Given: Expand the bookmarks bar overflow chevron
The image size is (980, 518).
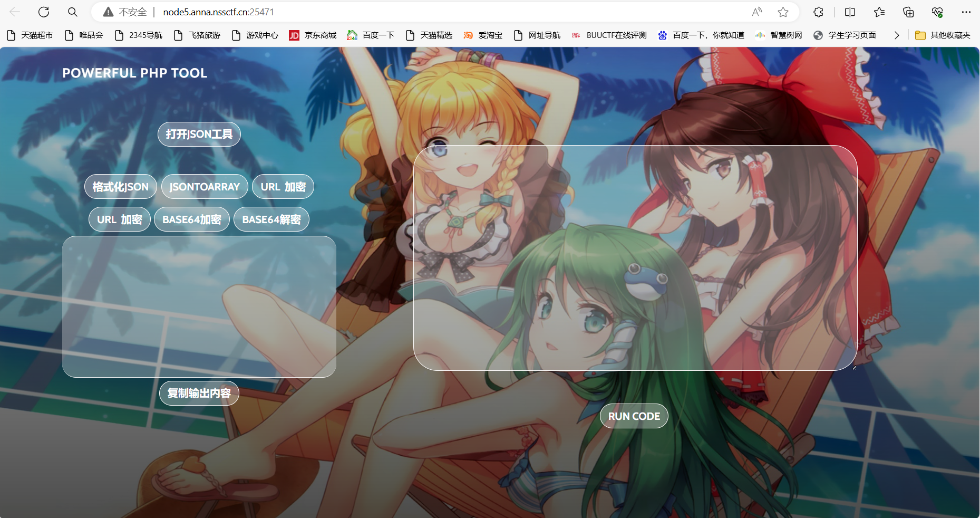Looking at the screenshot, I should pyautogui.click(x=897, y=35).
